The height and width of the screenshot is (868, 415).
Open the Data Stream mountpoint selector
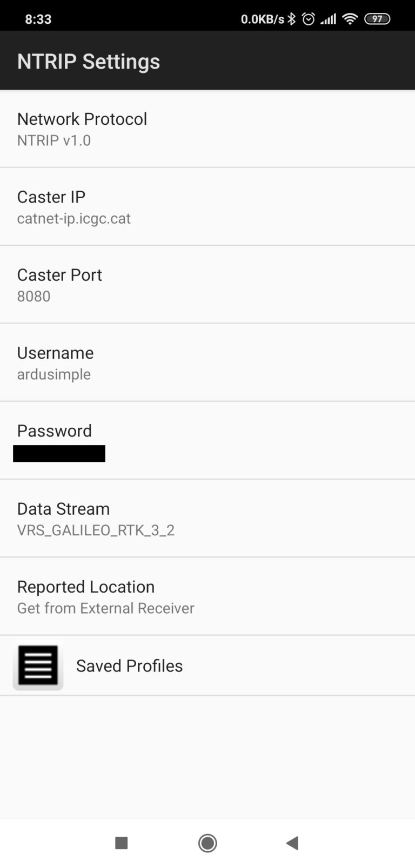coord(207,518)
